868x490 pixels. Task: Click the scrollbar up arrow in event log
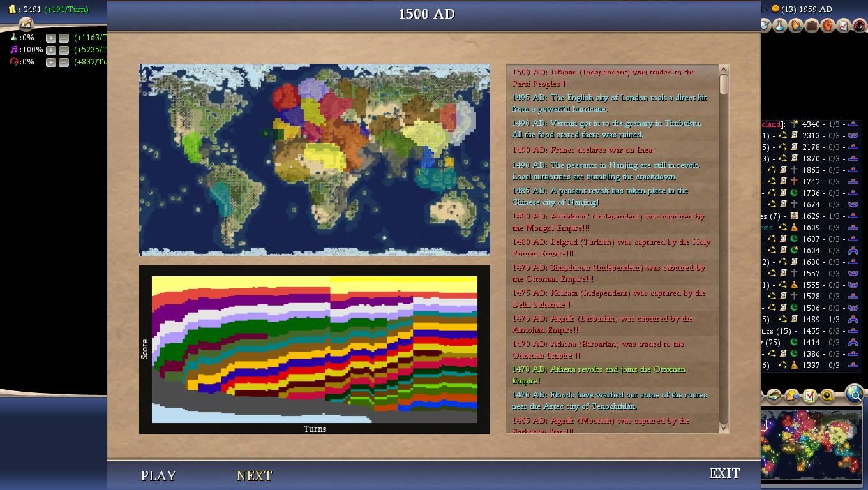[x=724, y=69]
